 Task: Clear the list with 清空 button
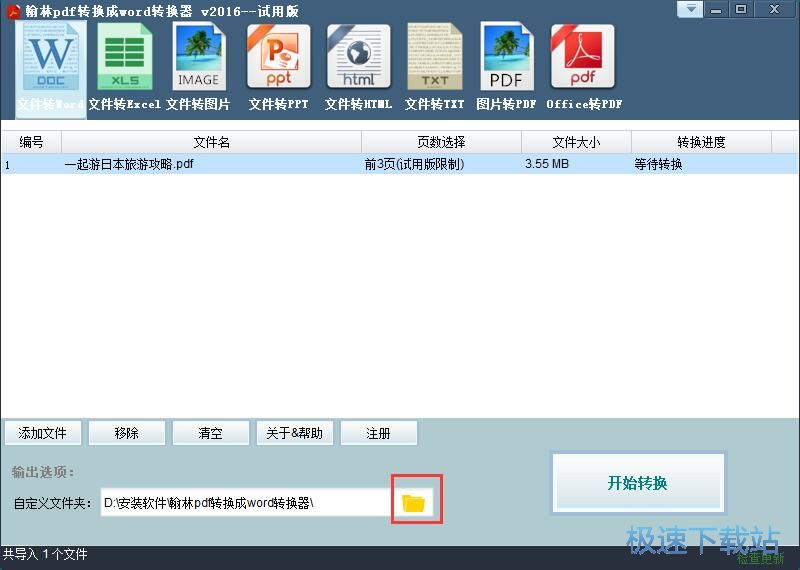(x=210, y=433)
